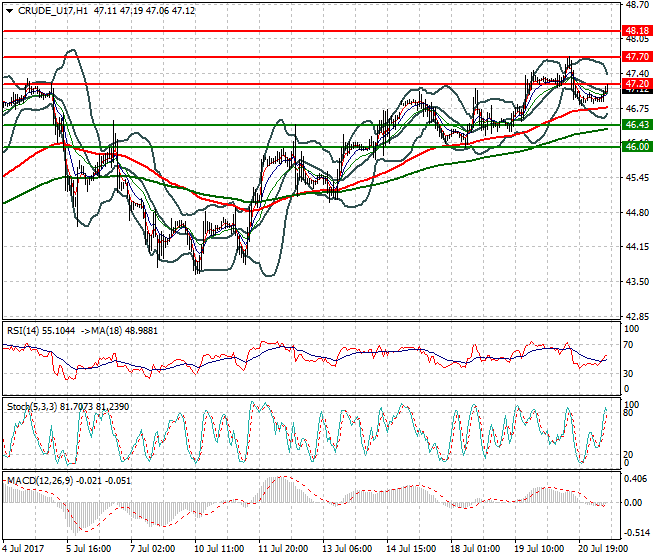The image size is (660, 560).
Task: Select the 47.70 red price level label
Action: 637,56
